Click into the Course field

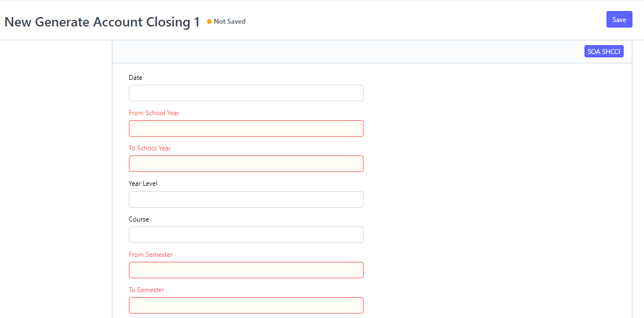click(246, 235)
